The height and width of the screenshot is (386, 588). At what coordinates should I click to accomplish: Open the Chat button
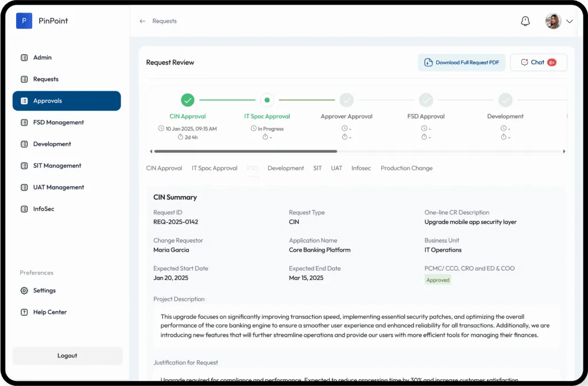[538, 63]
